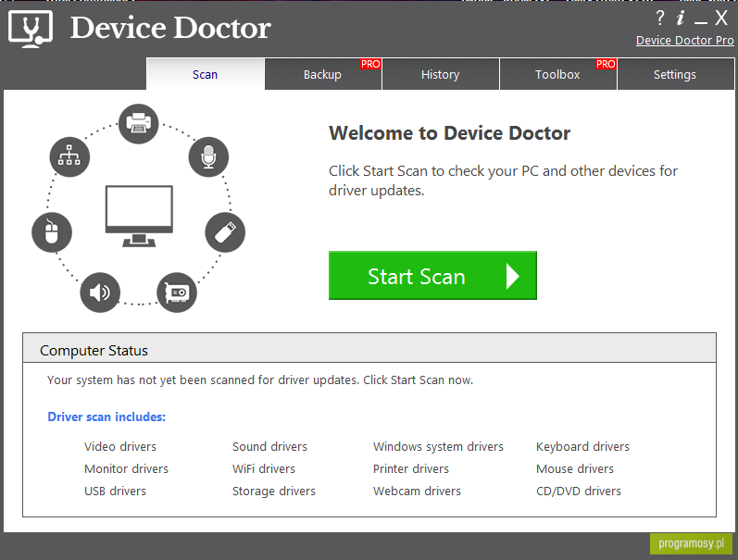Open the History tab
This screenshot has width=738, height=560.
440,74
